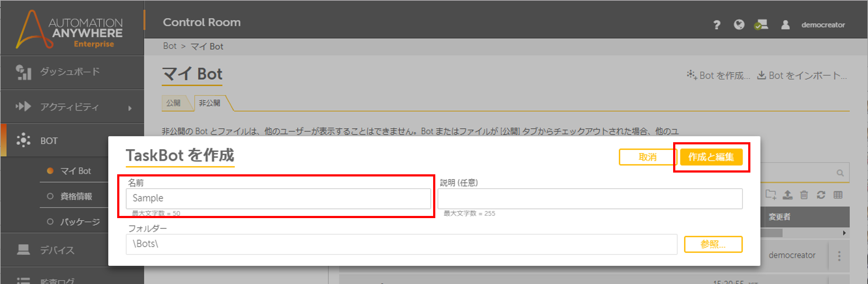Image resolution: width=868 pixels, height=284 pixels.
Task: Select パッケージ radio in sidebar
Action: tap(50, 222)
